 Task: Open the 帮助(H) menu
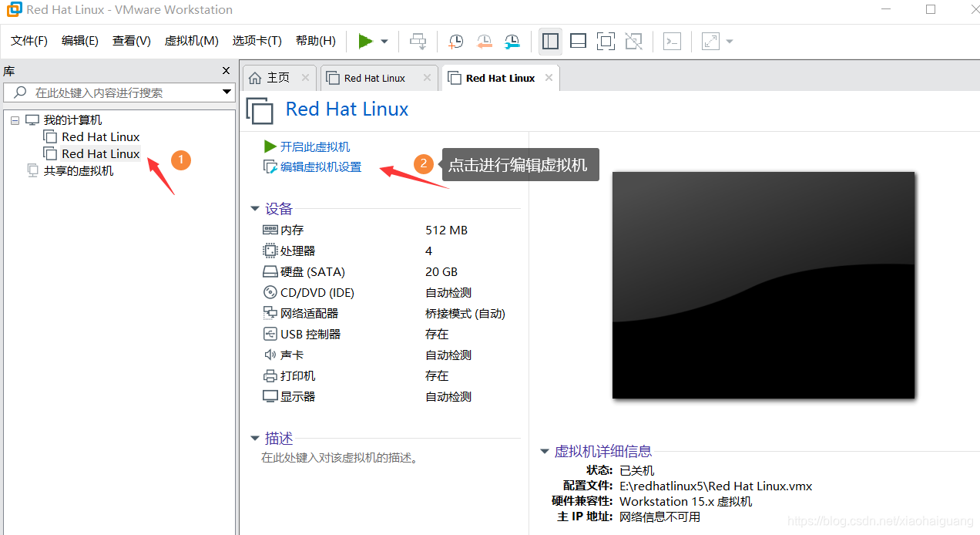click(x=316, y=41)
